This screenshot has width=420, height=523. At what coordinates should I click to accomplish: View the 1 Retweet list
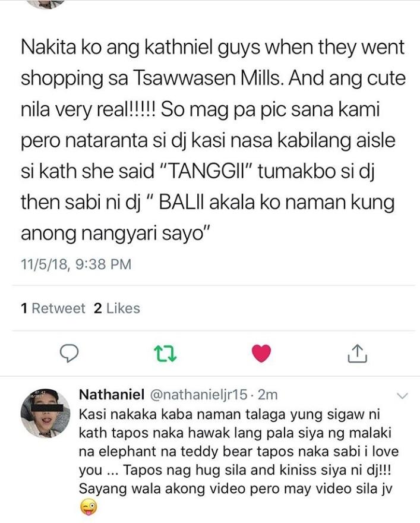[53, 308]
